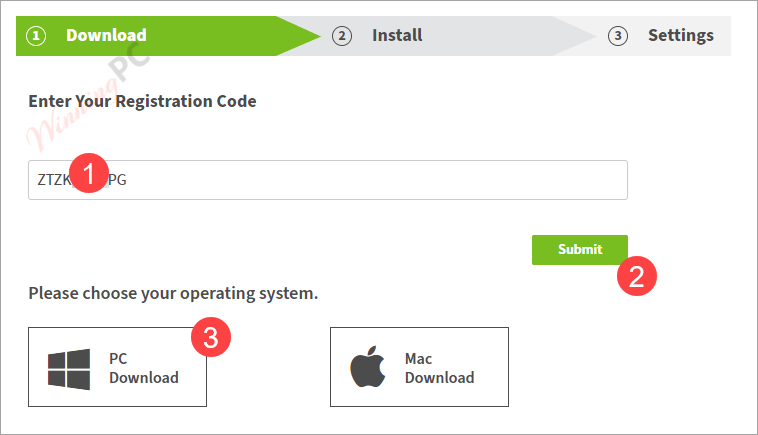Submit the registration code
This screenshot has width=758, height=435.
click(x=580, y=250)
